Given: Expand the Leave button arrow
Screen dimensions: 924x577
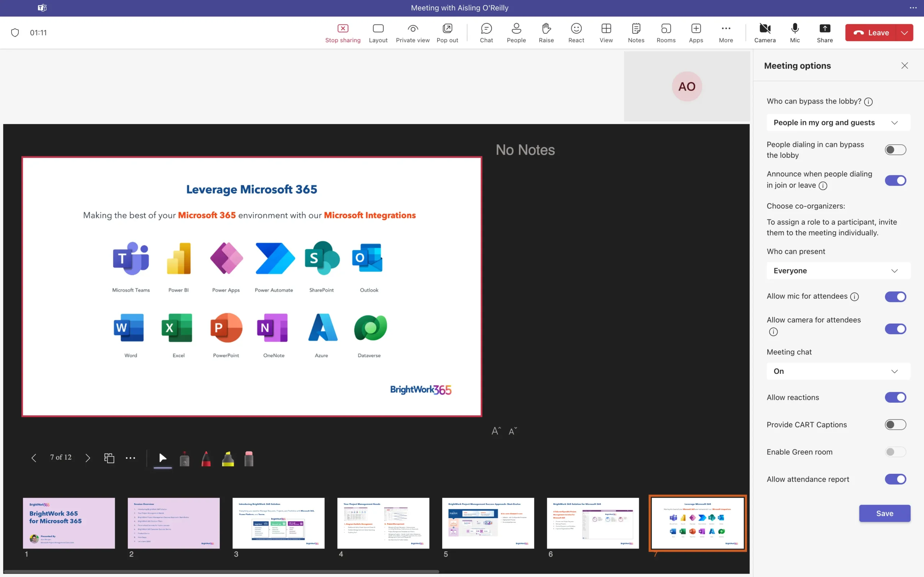Looking at the screenshot, I should click(x=904, y=33).
